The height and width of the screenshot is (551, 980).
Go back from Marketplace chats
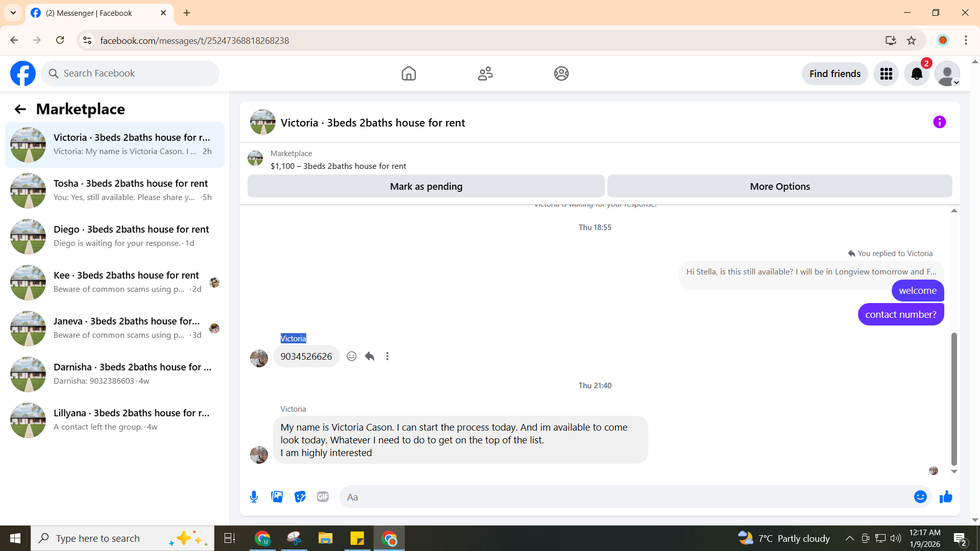coord(20,109)
